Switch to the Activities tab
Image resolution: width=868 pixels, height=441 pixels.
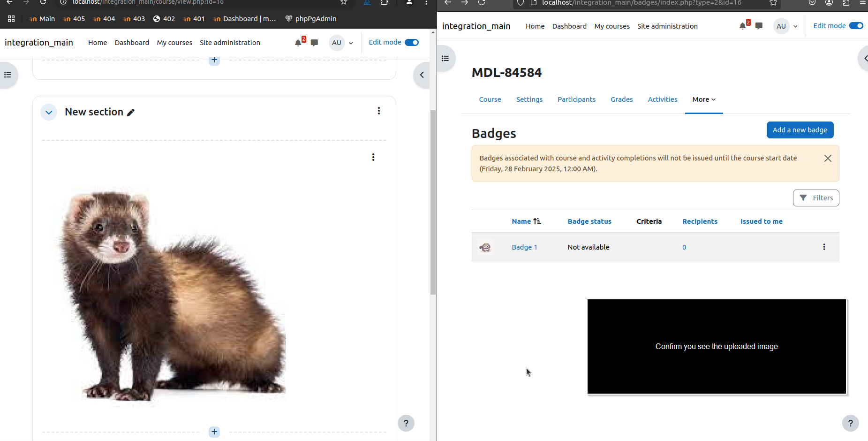click(663, 99)
